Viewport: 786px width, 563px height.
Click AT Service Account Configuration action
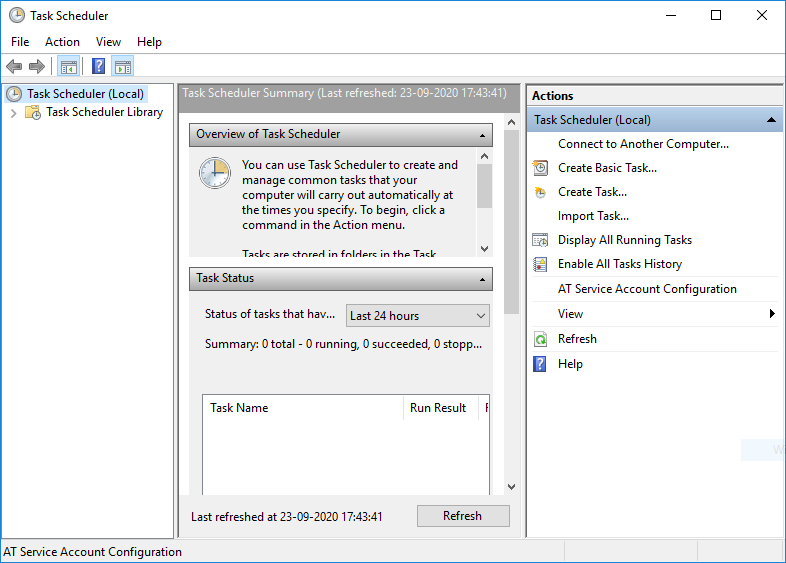click(x=647, y=289)
